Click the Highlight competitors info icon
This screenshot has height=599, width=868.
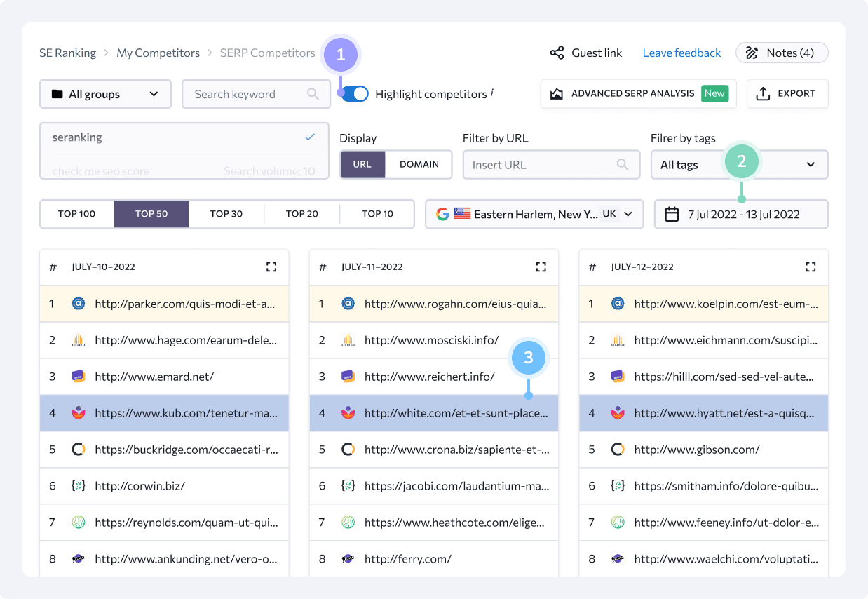tap(491, 92)
